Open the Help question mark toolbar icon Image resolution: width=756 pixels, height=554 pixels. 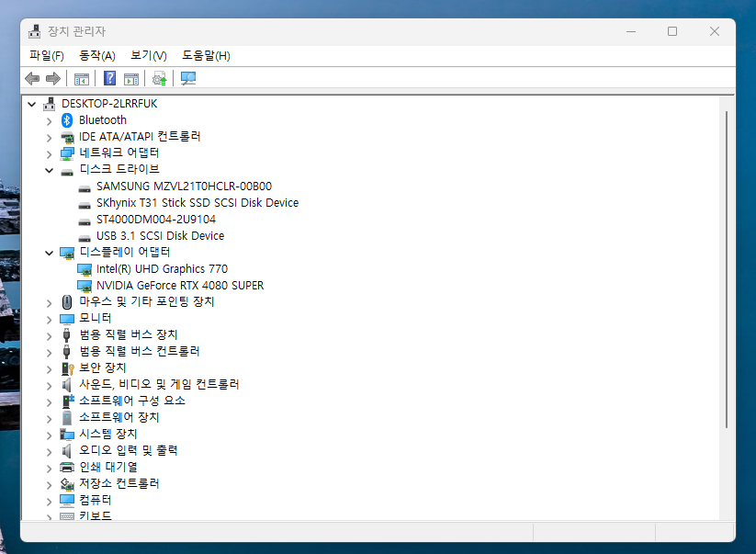click(110, 78)
